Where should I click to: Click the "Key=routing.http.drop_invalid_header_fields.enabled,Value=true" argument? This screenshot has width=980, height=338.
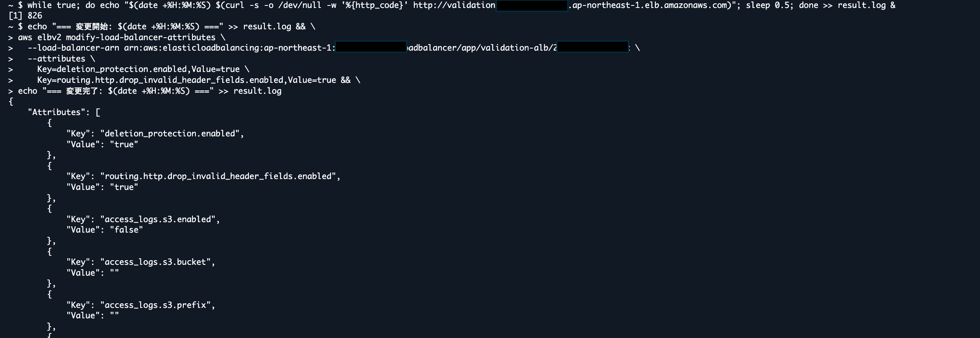186,80
